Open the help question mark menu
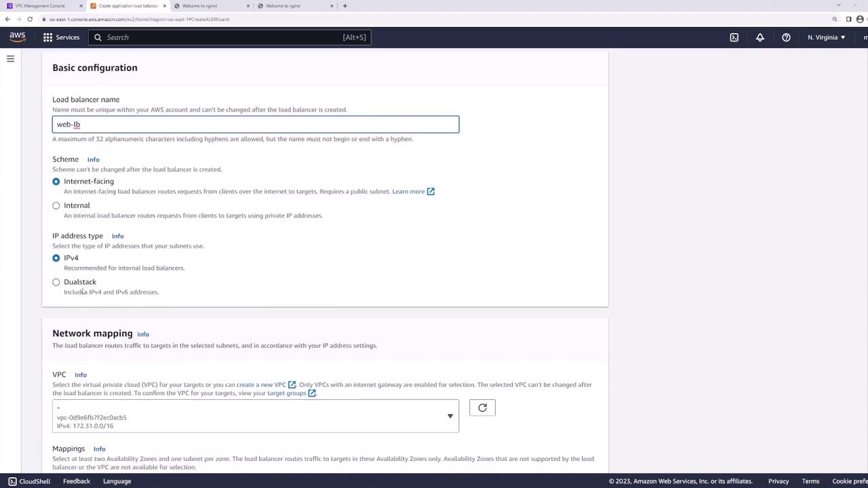 [786, 37]
